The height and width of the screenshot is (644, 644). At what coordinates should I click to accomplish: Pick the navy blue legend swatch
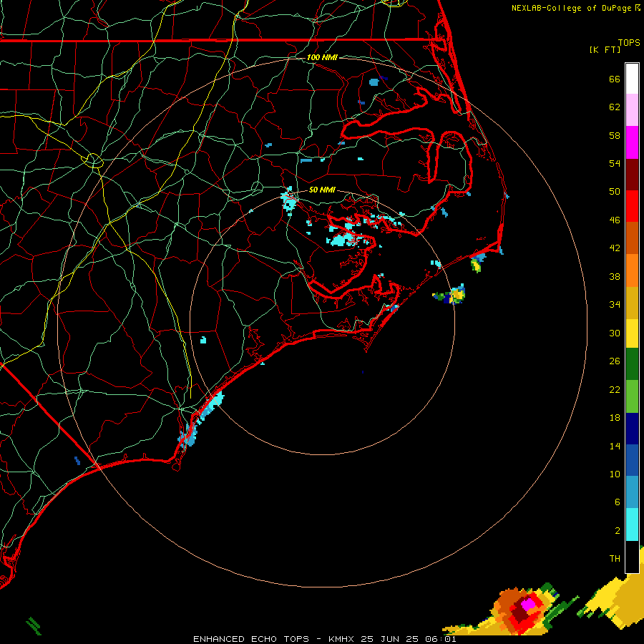[x=632, y=429]
